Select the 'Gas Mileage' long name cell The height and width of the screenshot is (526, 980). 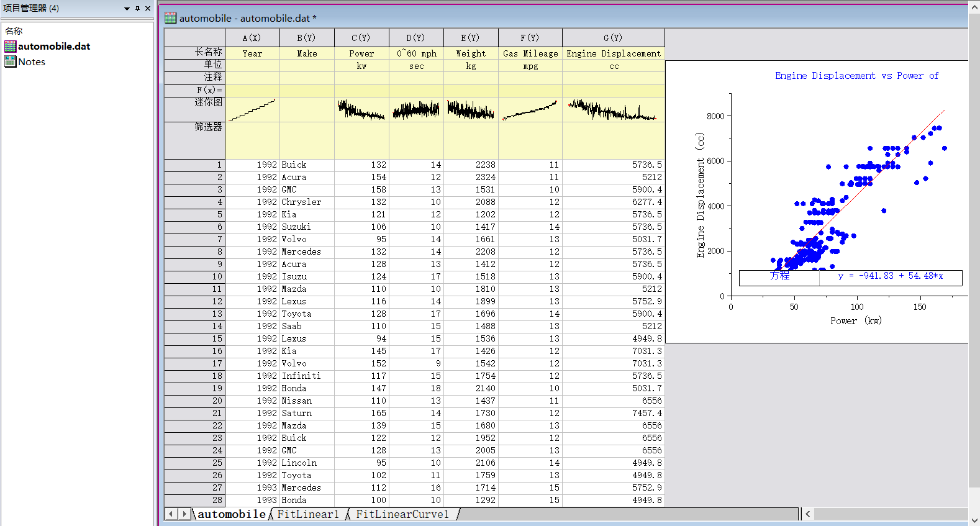coord(530,53)
